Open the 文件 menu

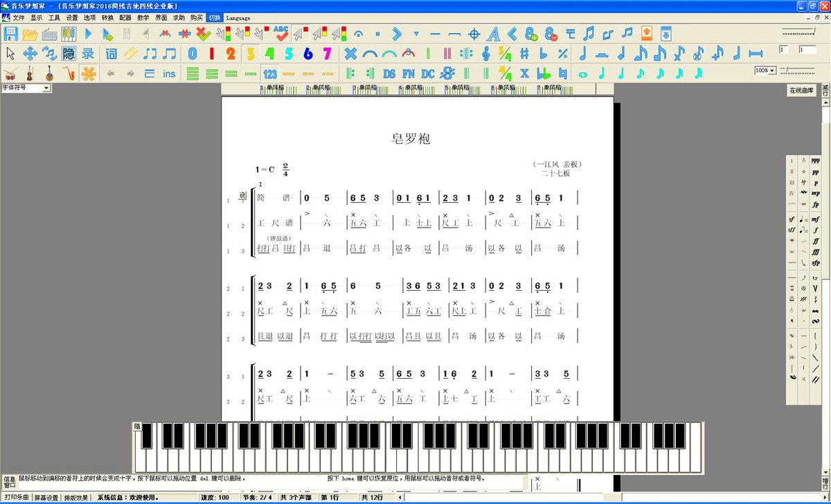click(18, 17)
